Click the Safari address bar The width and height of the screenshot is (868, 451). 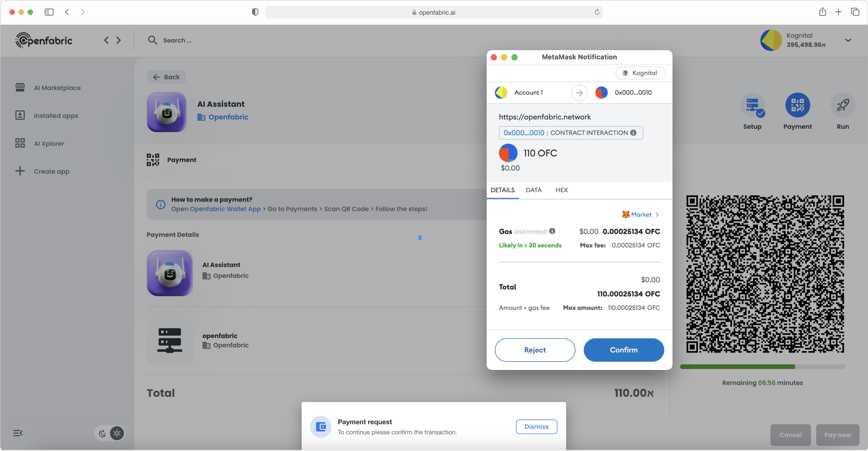click(x=434, y=12)
